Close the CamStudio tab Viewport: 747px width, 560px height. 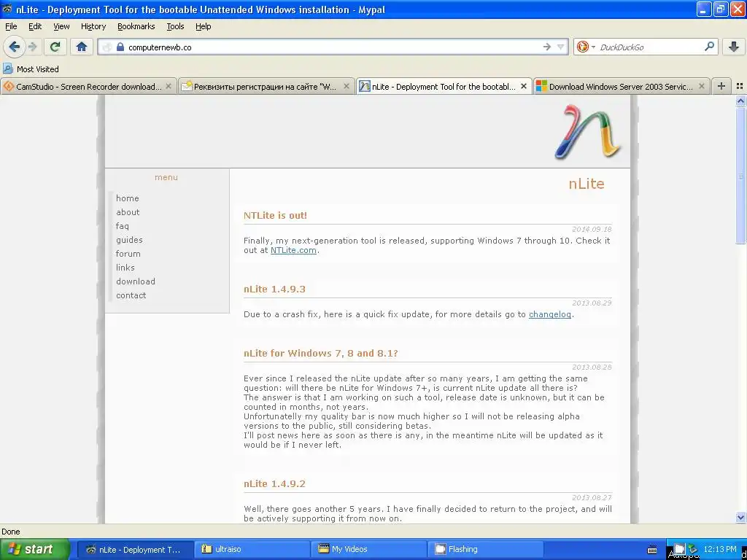[x=169, y=86]
